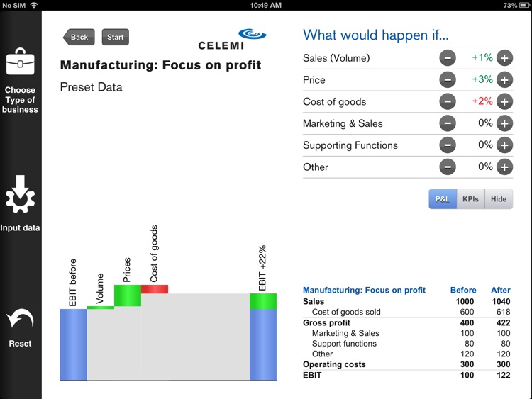Click the red Cost of goods bar
532x399 pixels.
tap(155, 288)
